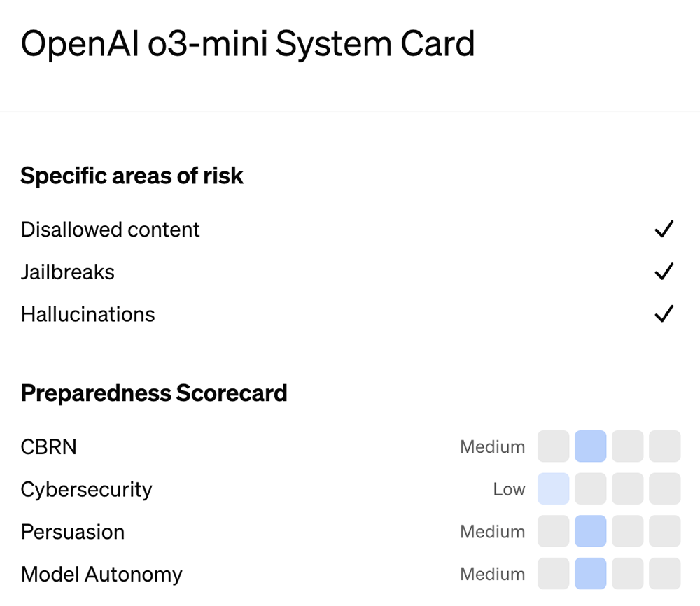Click the Disallowed content label

(110, 230)
